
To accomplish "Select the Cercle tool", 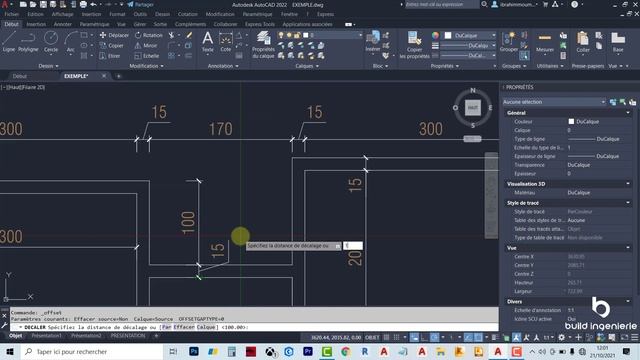I will pos(51,42).
